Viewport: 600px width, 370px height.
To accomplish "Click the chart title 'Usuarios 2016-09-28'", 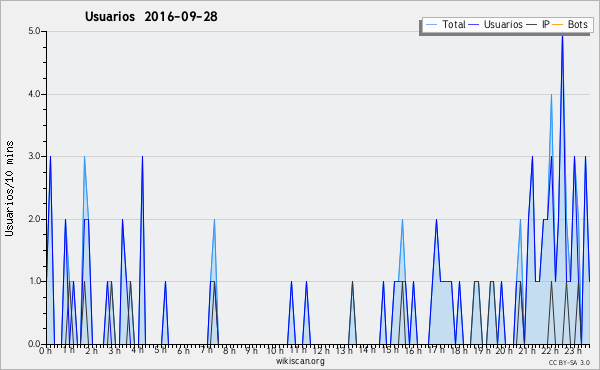I will pos(151,16).
